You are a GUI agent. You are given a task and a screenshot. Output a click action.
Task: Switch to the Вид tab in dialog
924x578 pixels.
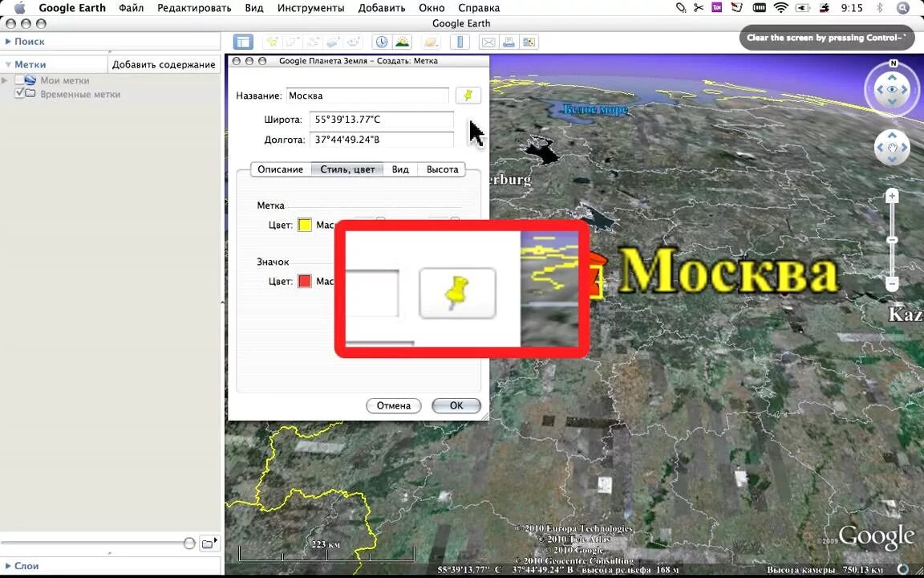[400, 169]
